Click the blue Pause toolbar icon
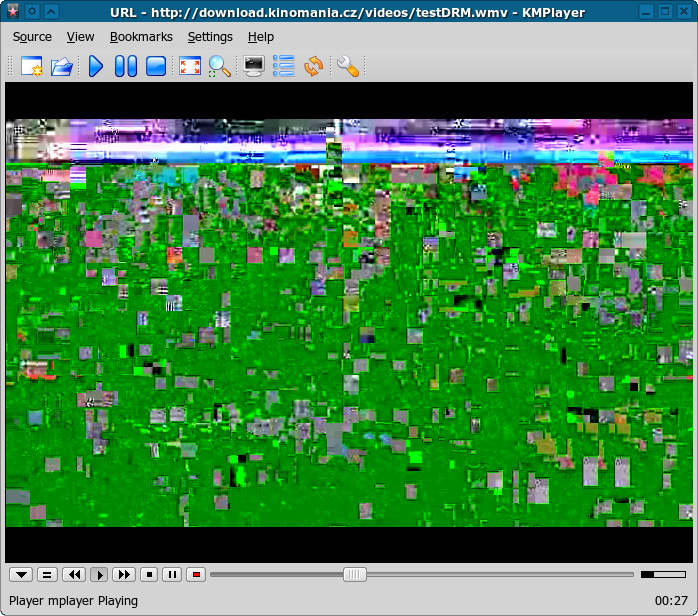 coord(126,66)
